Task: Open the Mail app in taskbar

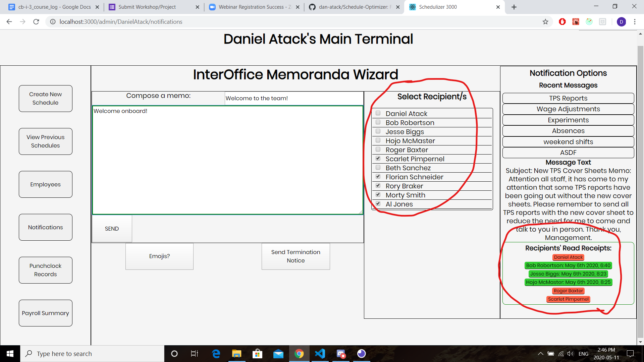Action: tap(278, 354)
